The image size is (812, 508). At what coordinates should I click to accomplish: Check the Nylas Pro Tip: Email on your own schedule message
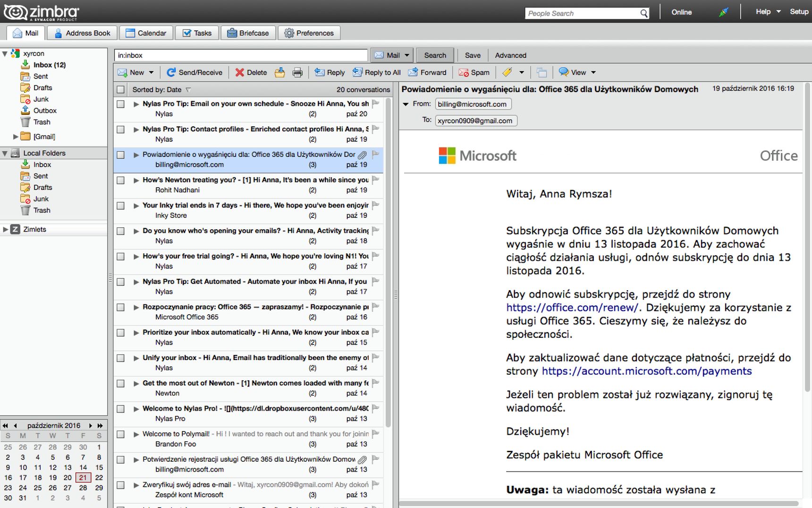pos(121,104)
